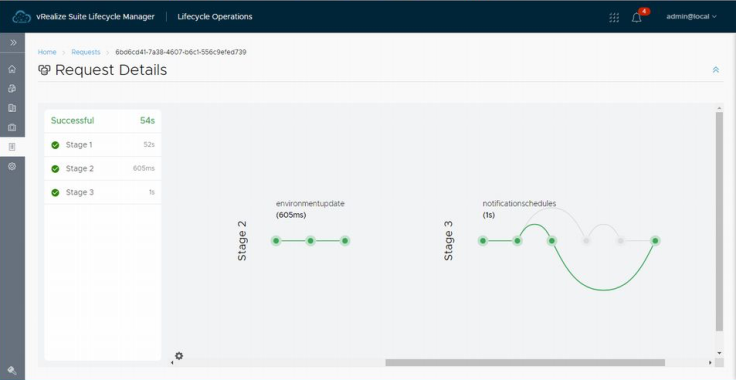The width and height of the screenshot is (736, 380).
Task: Click final green node of Stage 3 flow
Action: (655, 241)
